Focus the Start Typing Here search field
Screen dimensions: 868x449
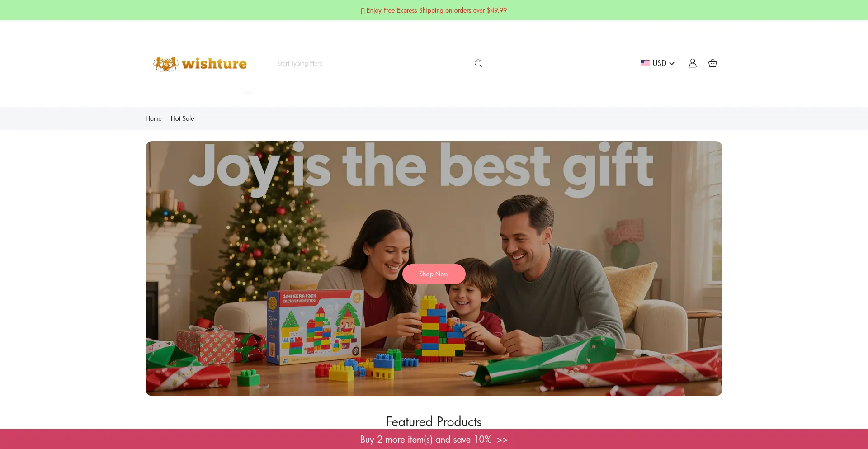(371, 63)
